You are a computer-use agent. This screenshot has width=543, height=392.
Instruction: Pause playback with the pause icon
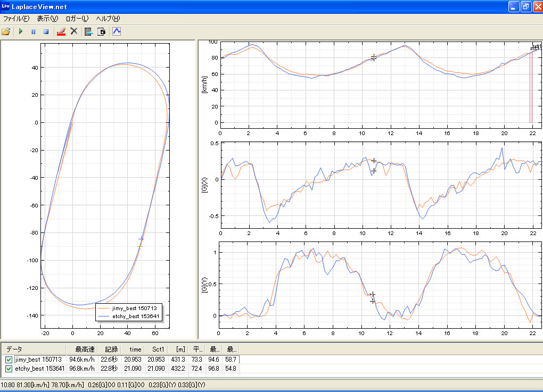coord(33,31)
